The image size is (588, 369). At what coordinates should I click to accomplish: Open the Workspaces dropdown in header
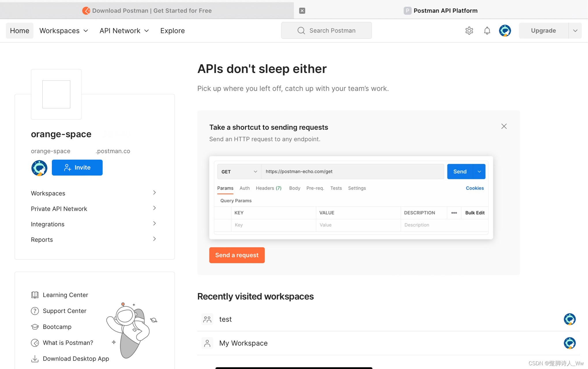64,31
